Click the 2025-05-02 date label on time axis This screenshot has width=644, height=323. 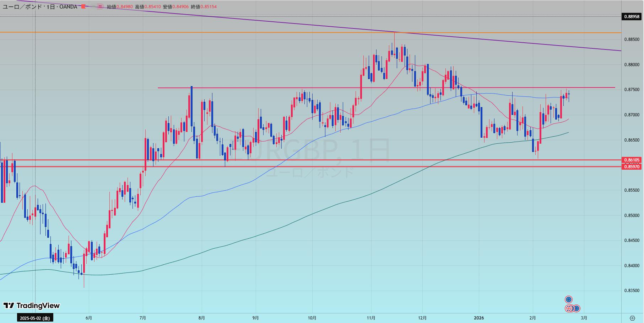35,318
